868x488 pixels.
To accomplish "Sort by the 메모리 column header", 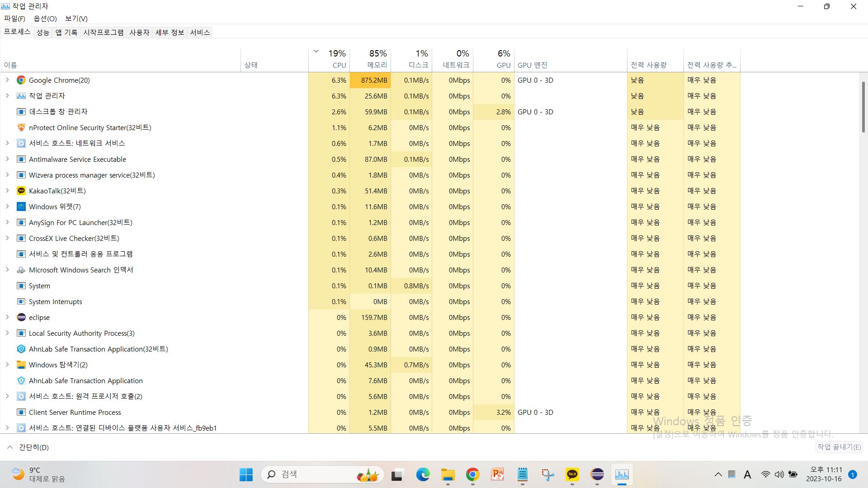I will (x=370, y=59).
